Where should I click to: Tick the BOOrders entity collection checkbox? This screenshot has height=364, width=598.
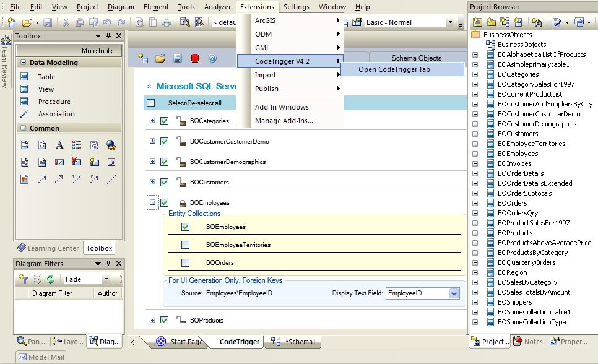pos(185,262)
